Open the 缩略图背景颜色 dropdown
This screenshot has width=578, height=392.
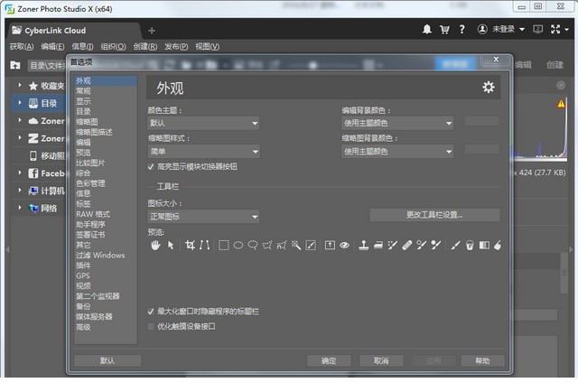[397, 152]
